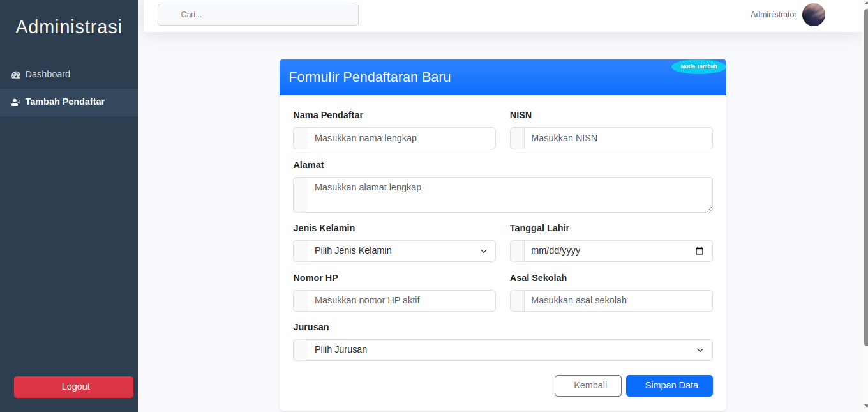The height and width of the screenshot is (412, 868).
Task: Click the Administrator profile avatar
Action: (813, 15)
